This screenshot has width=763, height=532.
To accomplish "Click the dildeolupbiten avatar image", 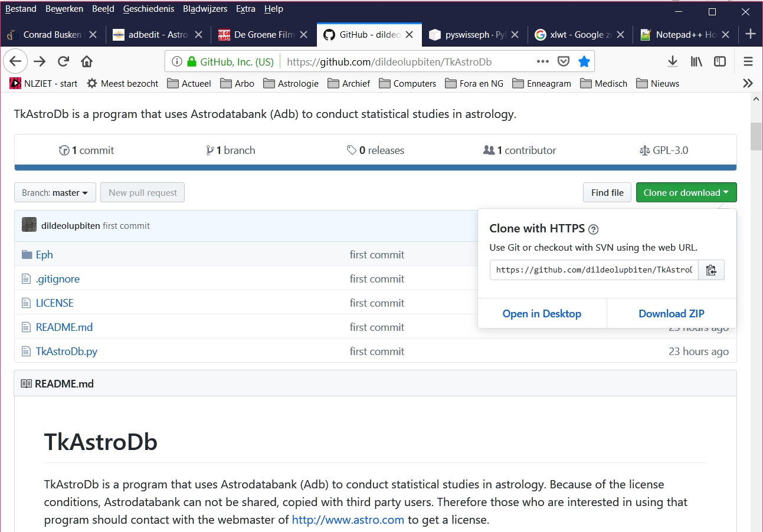I will 29,225.
